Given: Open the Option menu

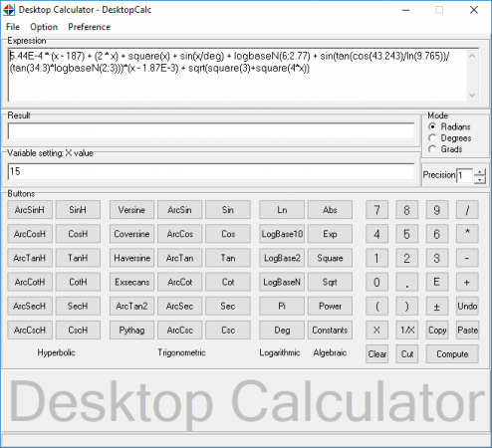Looking at the screenshot, I should tap(44, 27).
